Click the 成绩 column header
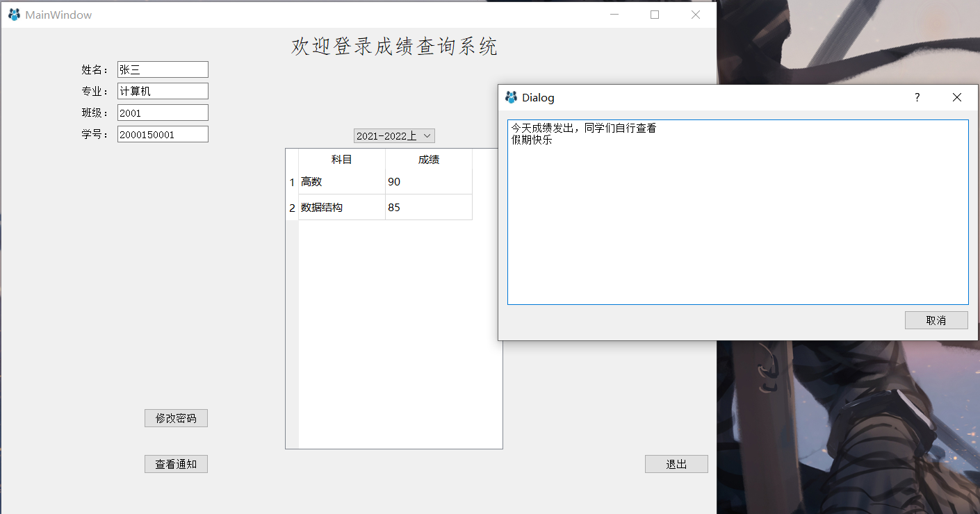Screen dimensions: 980x514 point(429,159)
